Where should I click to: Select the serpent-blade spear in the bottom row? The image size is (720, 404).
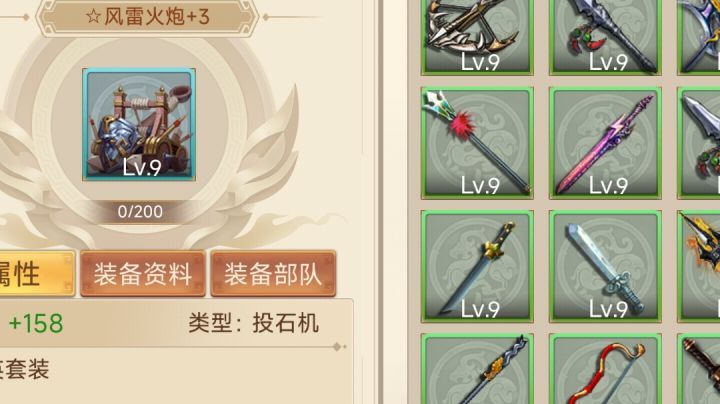coord(477,369)
